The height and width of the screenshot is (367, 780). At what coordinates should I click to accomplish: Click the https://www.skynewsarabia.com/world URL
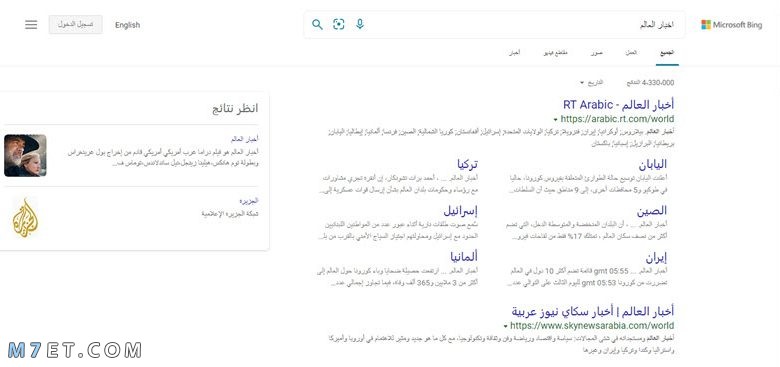coord(592,326)
